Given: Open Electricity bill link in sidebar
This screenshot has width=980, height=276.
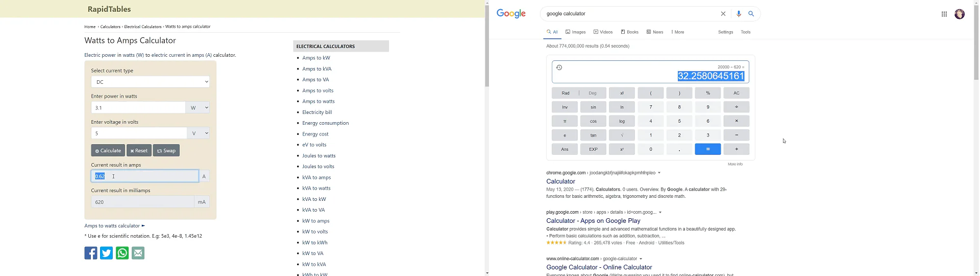Looking at the screenshot, I should [317, 112].
